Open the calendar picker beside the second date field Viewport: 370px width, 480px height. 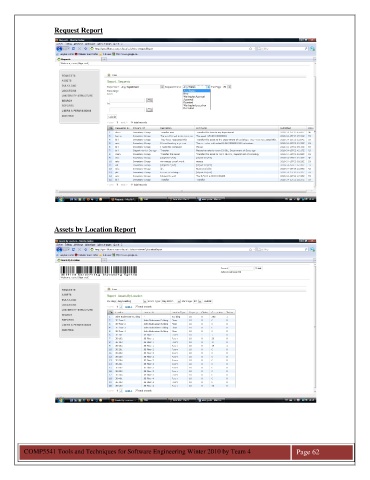[150, 110]
